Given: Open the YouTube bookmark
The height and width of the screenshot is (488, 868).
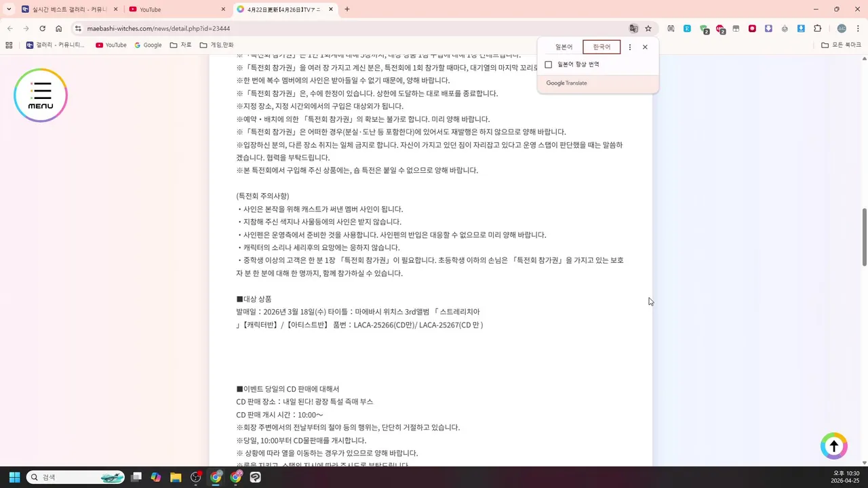Looking at the screenshot, I should tap(111, 45).
